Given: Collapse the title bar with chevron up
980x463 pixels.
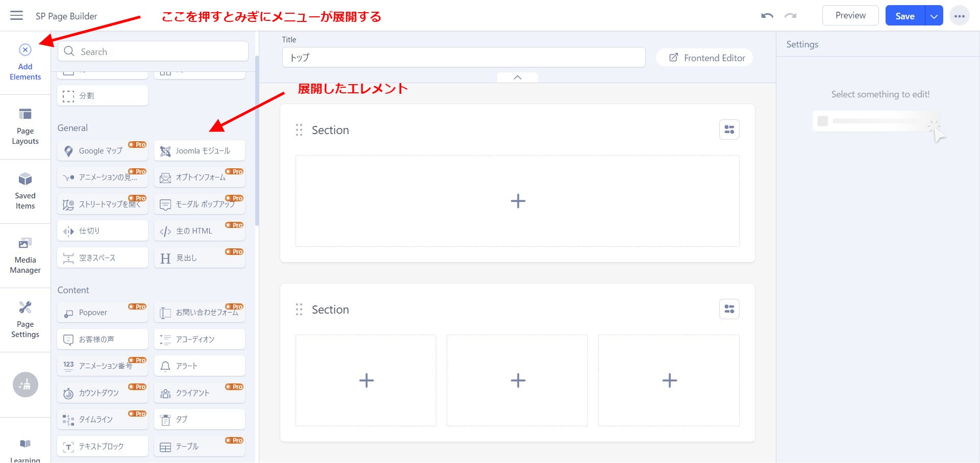Looking at the screenshot, I should (517, 78).
